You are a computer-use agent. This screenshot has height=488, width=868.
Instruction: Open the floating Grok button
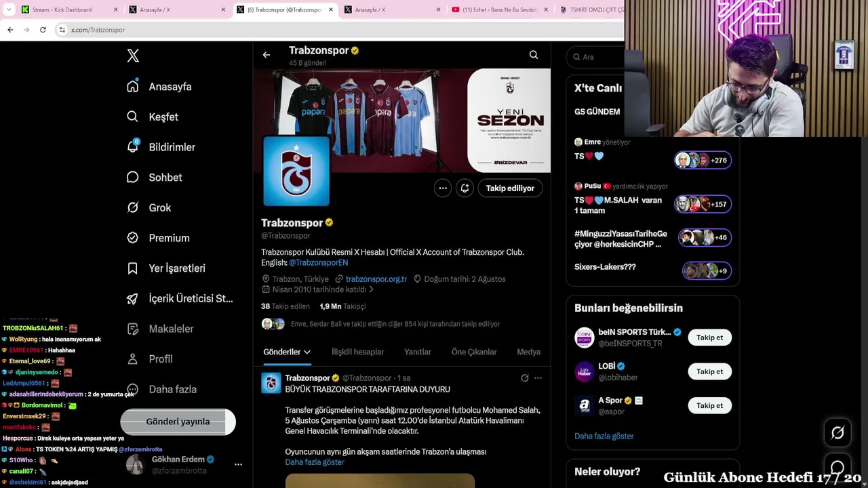837,432
